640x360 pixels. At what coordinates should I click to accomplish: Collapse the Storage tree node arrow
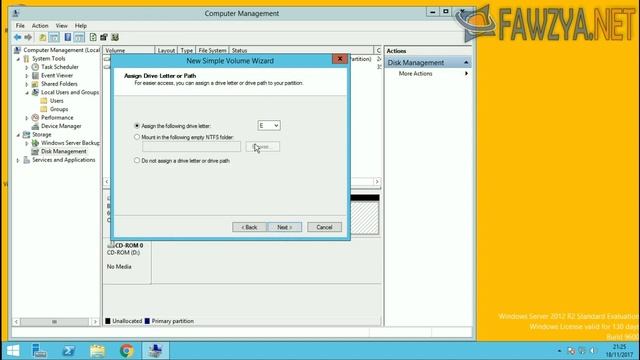(18, 135)
